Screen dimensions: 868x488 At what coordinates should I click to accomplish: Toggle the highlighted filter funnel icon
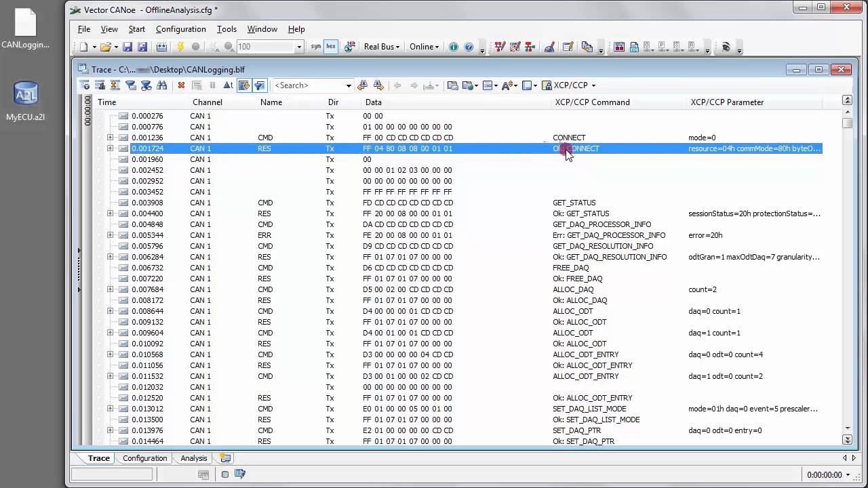pyautogui.click(x=260, y=85)
